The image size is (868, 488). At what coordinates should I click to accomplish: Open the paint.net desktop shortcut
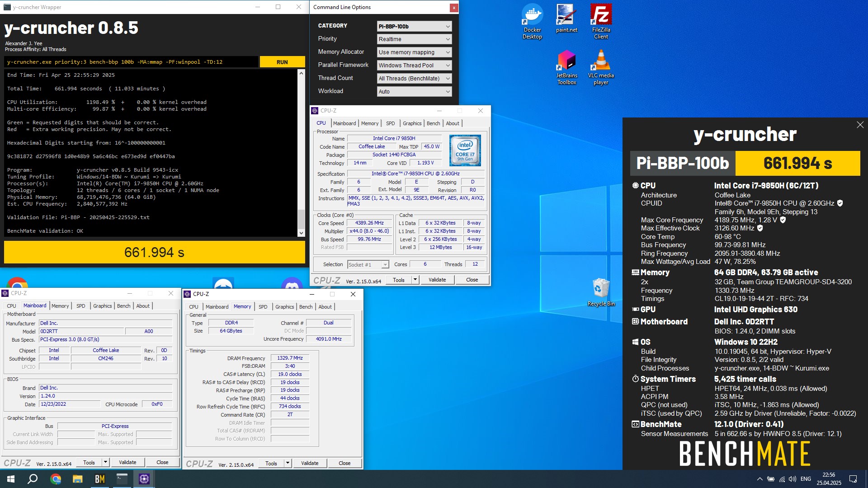566,19
